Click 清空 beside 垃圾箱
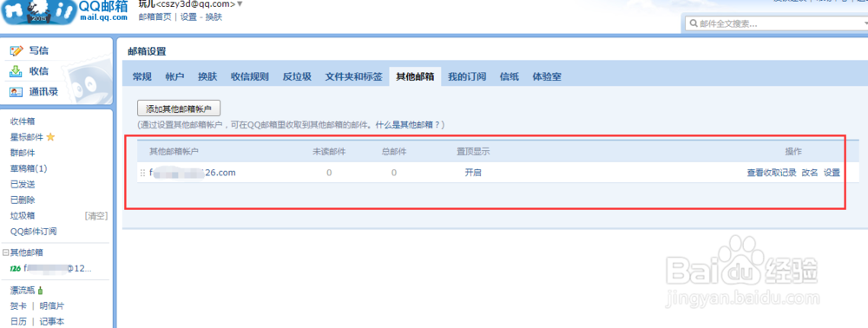The height and width of the screenshot is (328, 868). pos(95,216)
